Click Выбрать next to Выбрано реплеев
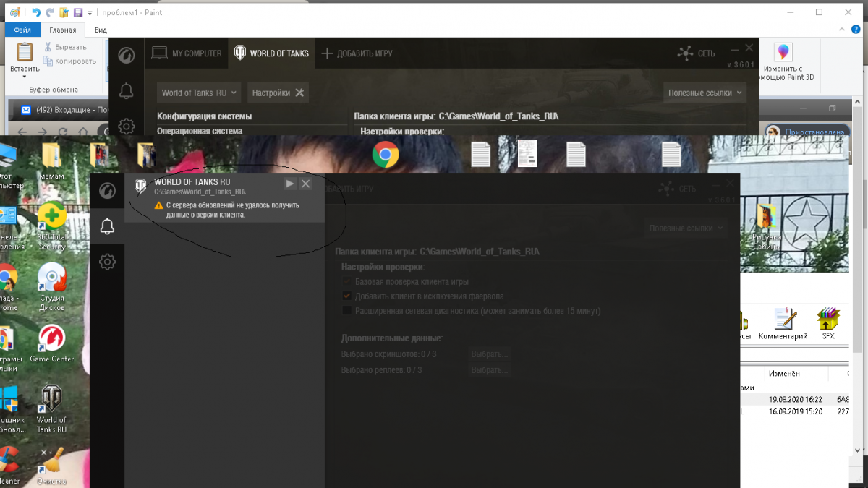 [490, 370]
